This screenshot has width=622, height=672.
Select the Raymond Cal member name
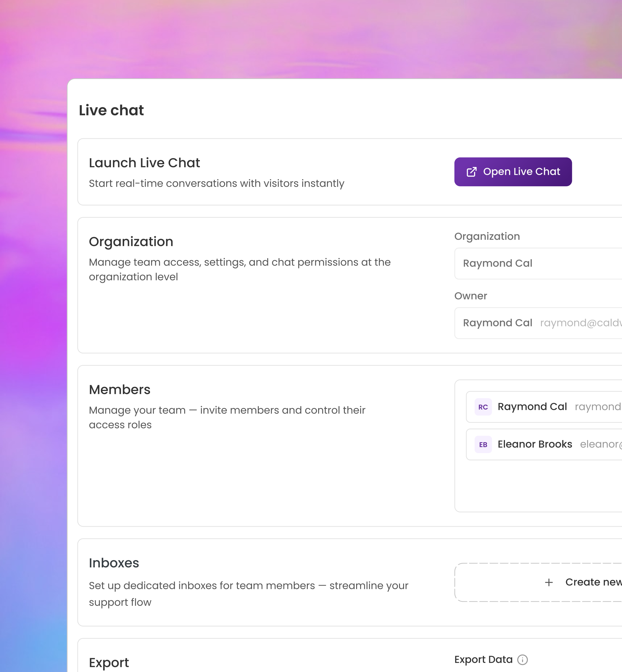point(532,407)
